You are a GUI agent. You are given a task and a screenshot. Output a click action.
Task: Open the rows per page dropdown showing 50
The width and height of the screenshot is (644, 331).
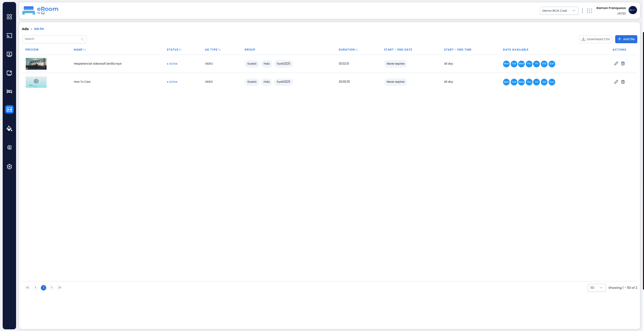tap(596, 288)
